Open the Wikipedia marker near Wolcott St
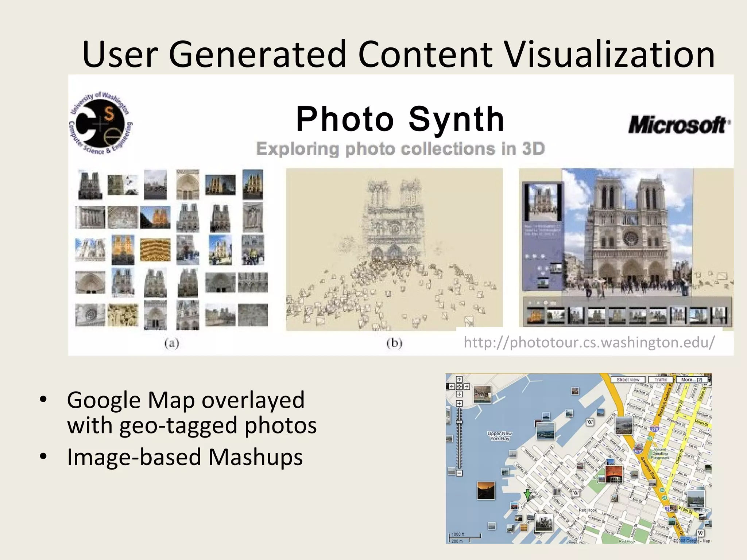The height and width of the screenshot is (560, 747). click(576, 493)
